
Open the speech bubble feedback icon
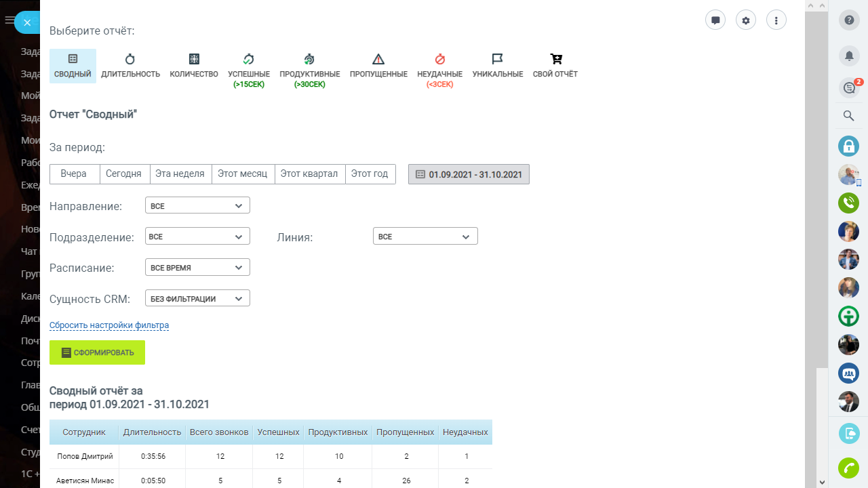(x=715, y=20)
